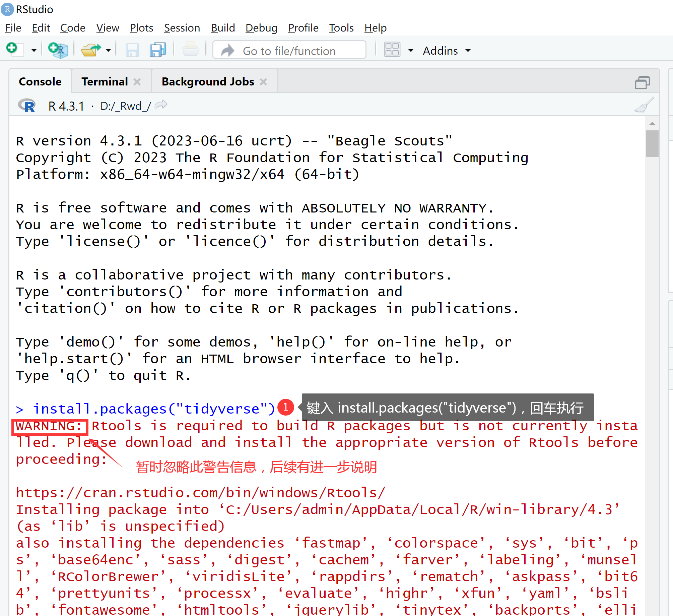673x616 pixels.
Task: Open the Build menu
Action: tap(223, 28)
